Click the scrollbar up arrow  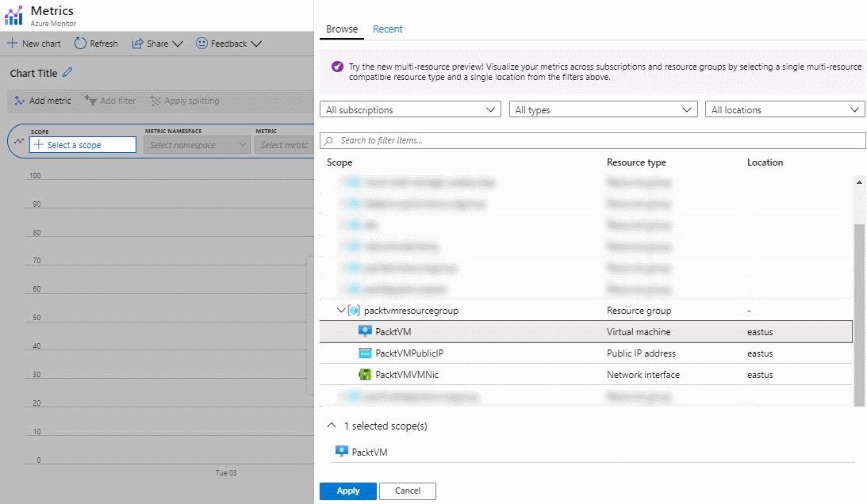(859, 181)
